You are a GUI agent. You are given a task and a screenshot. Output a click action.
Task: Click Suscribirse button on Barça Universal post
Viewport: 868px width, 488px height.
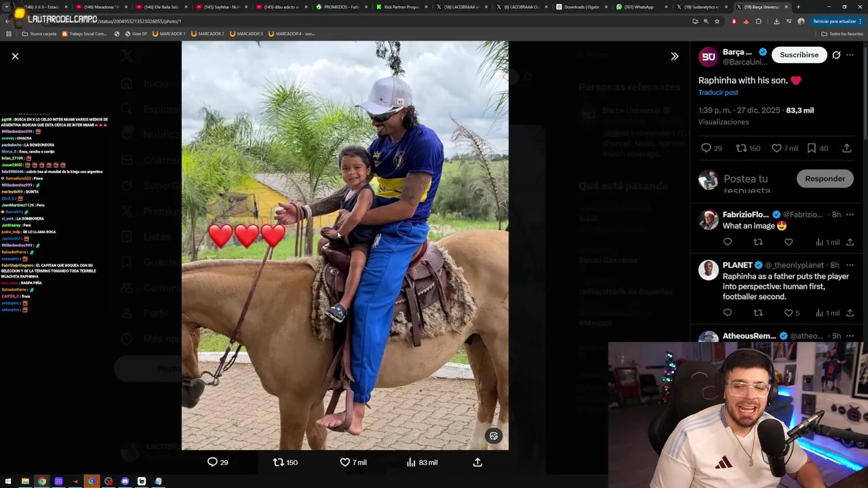point(799,55)
